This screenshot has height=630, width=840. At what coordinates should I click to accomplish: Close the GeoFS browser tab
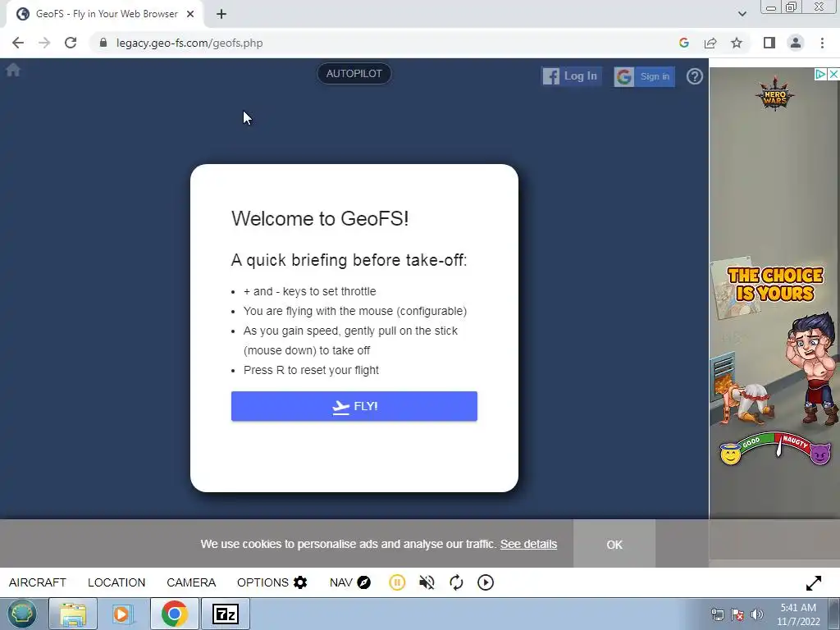(x=190, y=14)
